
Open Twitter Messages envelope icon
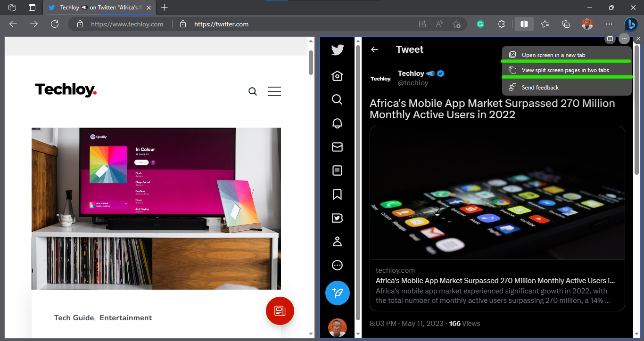337,147
